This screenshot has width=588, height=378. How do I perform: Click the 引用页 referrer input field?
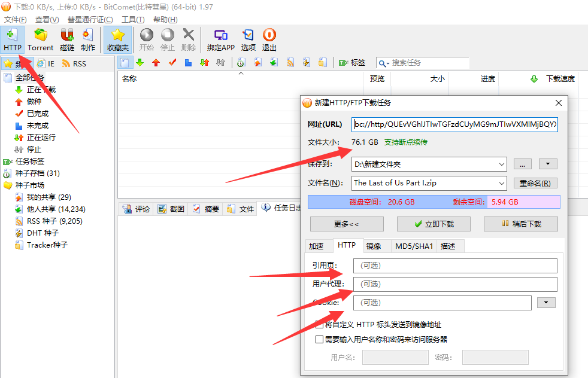[x=455, y=266]
